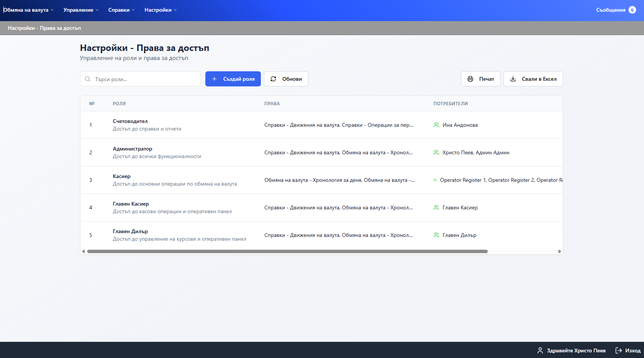644x358 pixels.
Task: Click the users icon beside Ина Андонова
Action: (x=436, y=125)
